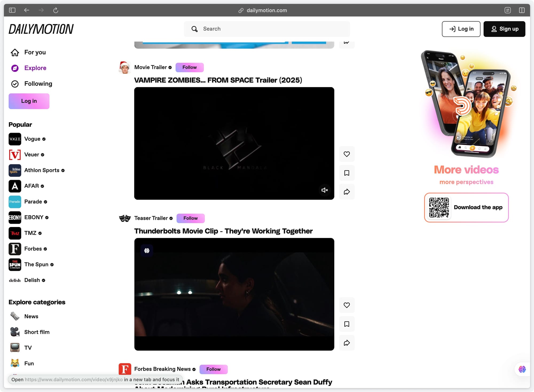Open the Explore section in the sidebar
534x392 pixels.
[x=35, y=68]
